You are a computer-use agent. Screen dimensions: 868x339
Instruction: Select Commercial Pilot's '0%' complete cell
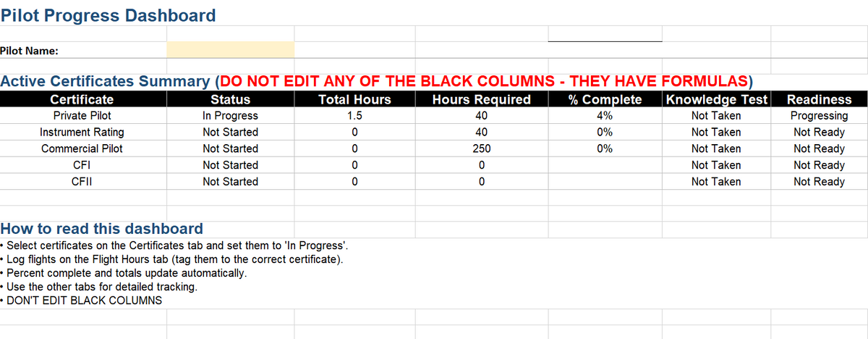(605, 148)
